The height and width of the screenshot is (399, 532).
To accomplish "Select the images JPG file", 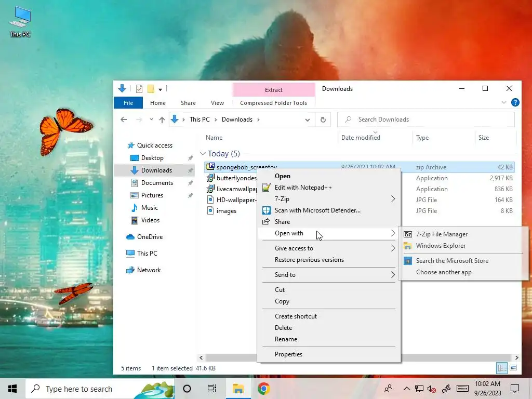I will coord(227,211).
